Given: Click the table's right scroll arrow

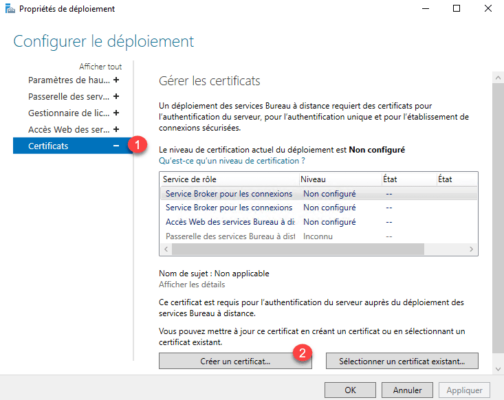Looking at the screenshot, I should 471,249.
